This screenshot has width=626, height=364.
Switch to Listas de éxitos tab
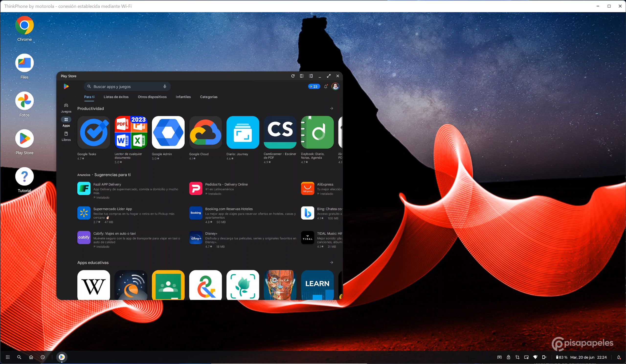116,97
